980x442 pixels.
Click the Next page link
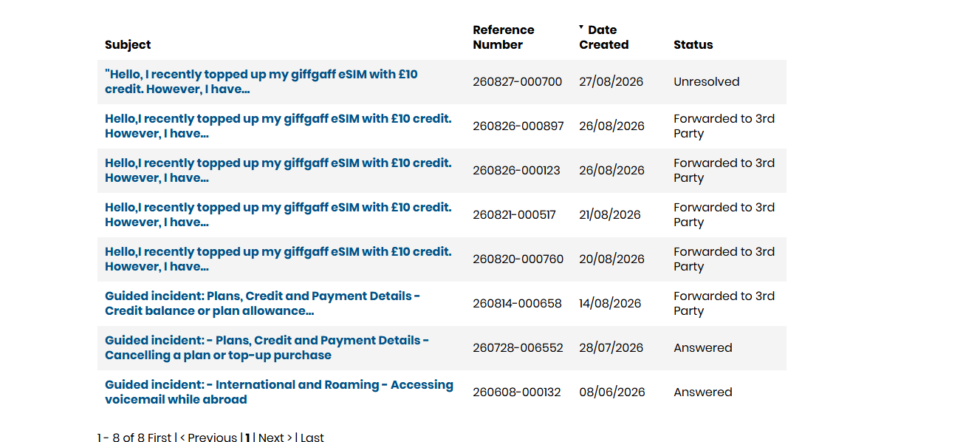pyautogui.click(x=275, y=438)
